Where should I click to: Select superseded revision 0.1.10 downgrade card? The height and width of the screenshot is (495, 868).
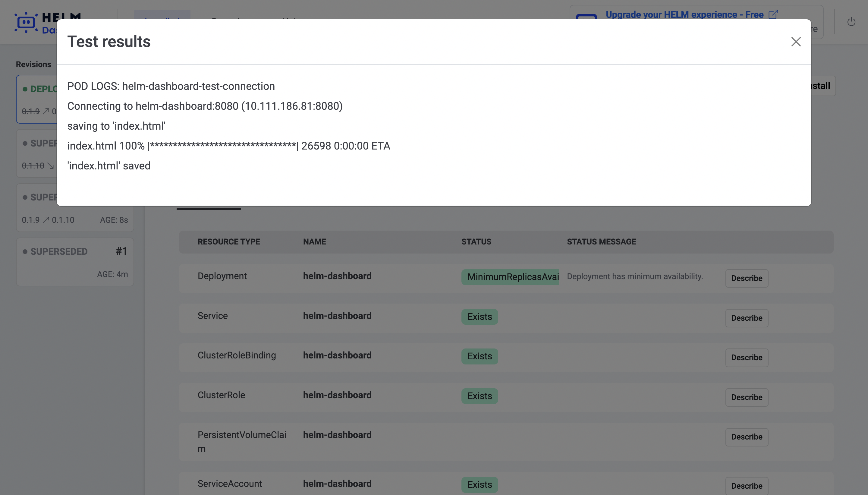[37, 153]
